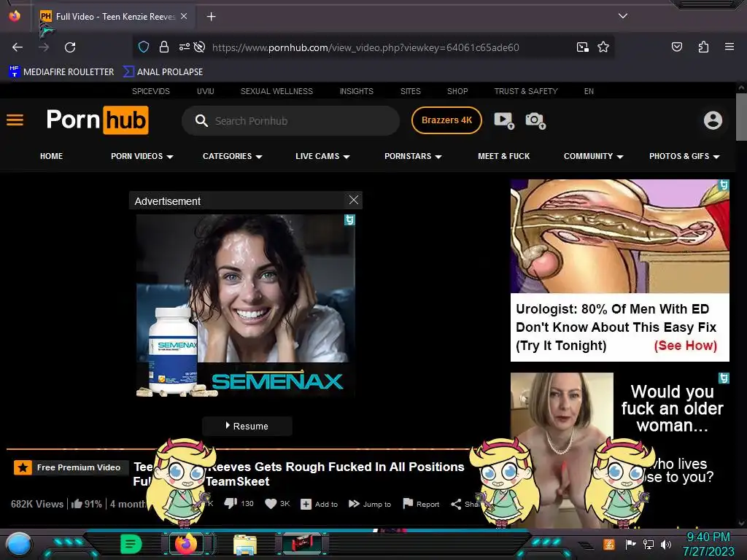Click the Report flag button
This screenshot has width=747, height=560.
(x=421, y=504)
